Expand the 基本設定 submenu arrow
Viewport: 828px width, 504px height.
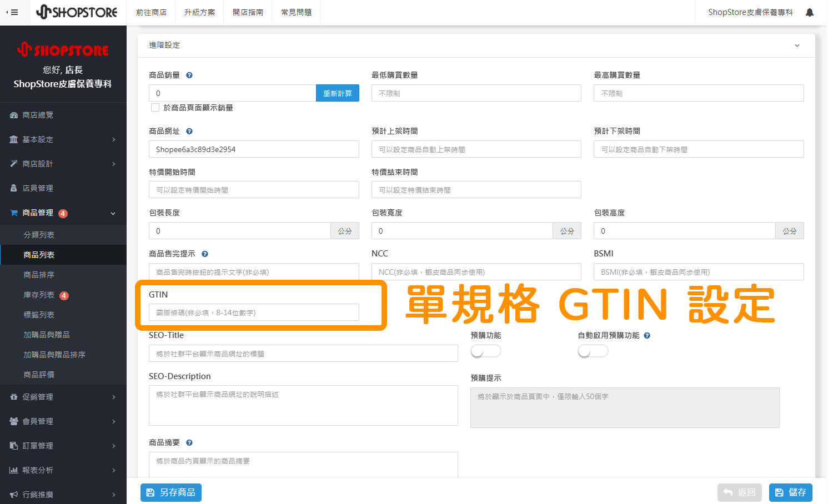[x=114, y=140]
